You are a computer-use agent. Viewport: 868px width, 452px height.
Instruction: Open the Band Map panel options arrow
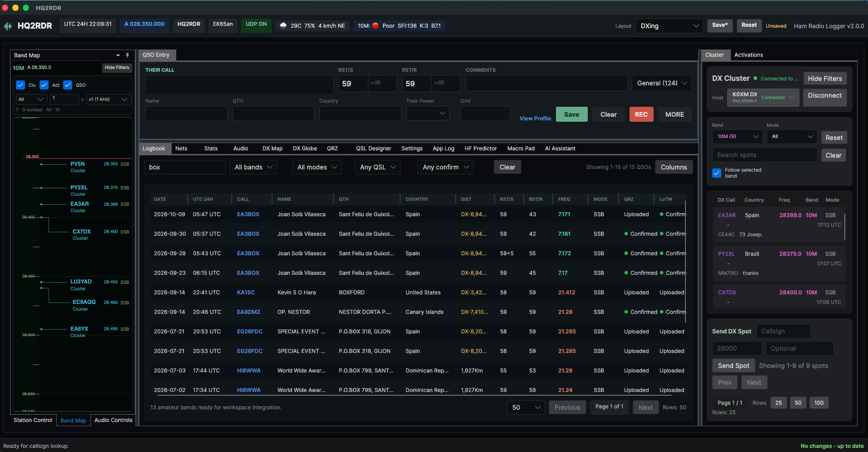118,55
